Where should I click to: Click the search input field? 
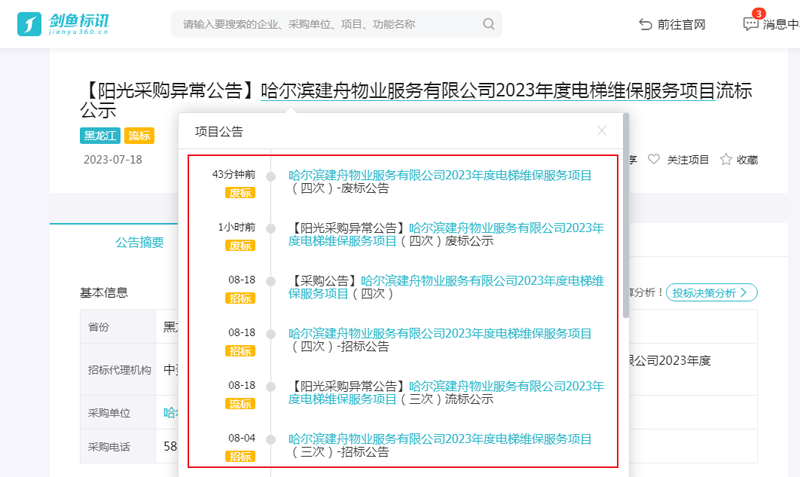[336, 24]
